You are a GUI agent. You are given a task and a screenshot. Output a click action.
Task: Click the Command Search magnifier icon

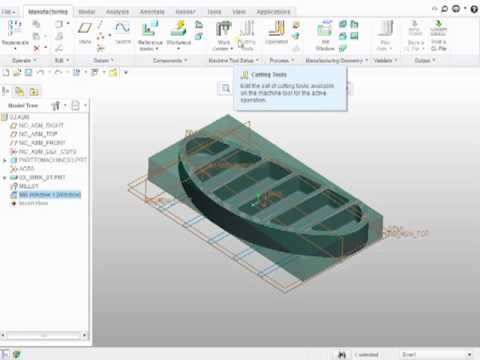coord(445,9)
